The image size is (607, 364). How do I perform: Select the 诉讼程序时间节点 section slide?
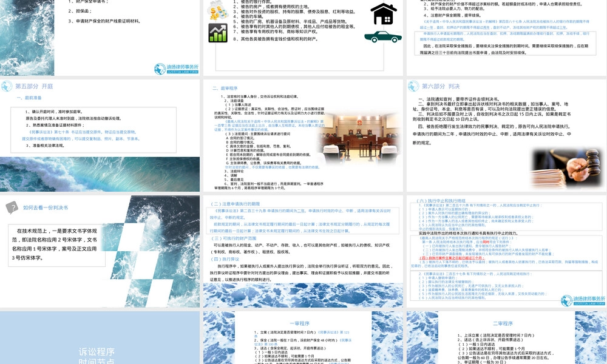coord(100,338)
